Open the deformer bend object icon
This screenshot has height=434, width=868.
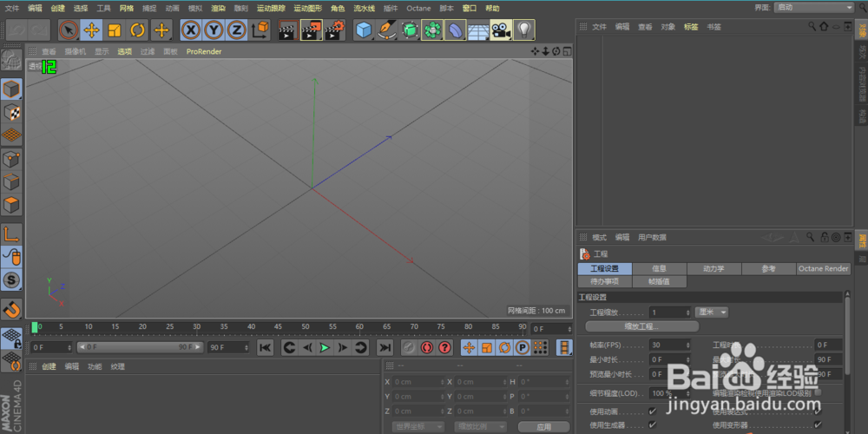(x=455, y=30)
